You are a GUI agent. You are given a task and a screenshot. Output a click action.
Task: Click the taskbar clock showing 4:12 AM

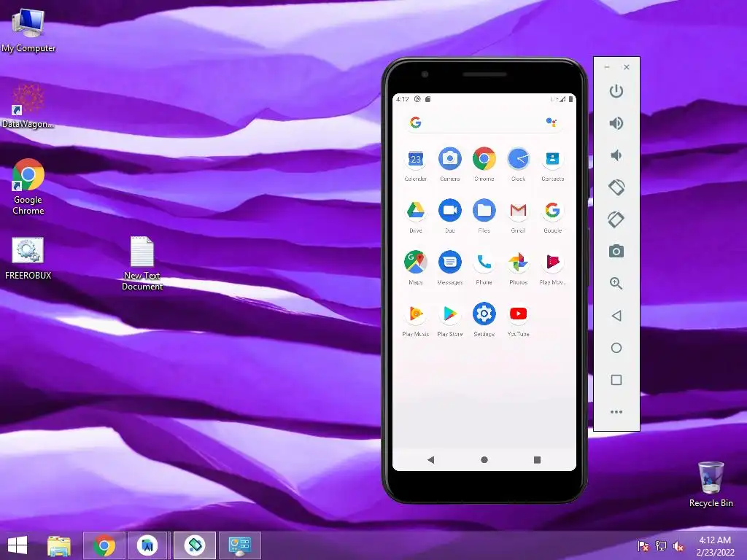tap(715, 545)
